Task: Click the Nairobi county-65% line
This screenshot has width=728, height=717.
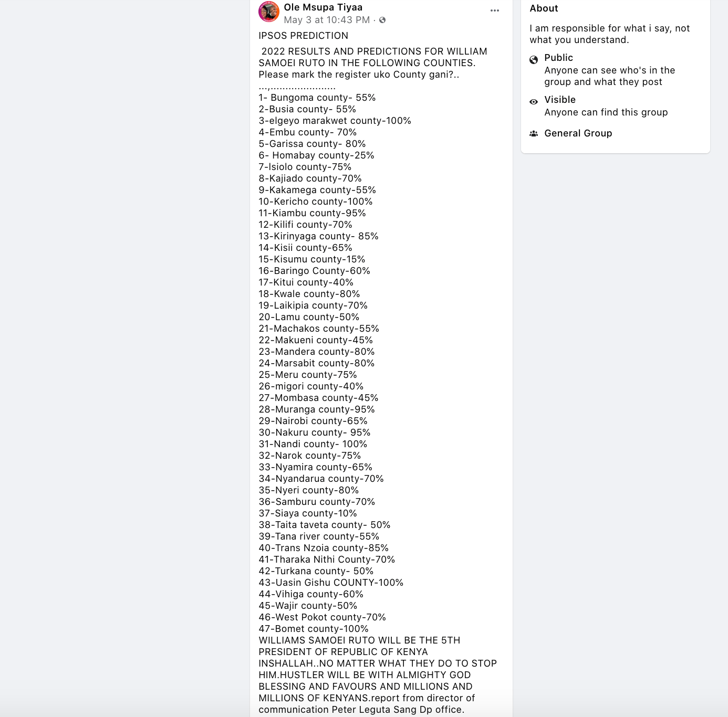Action: pos(313,421)
